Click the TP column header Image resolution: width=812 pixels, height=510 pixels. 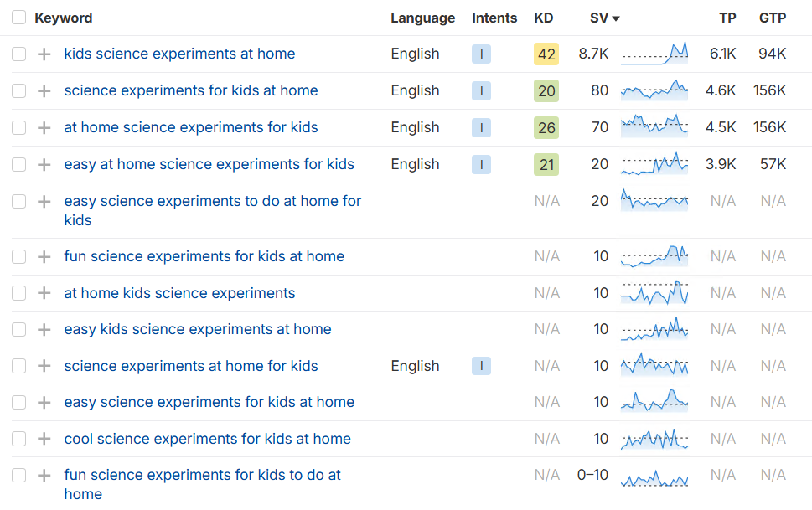click(727, 18)
